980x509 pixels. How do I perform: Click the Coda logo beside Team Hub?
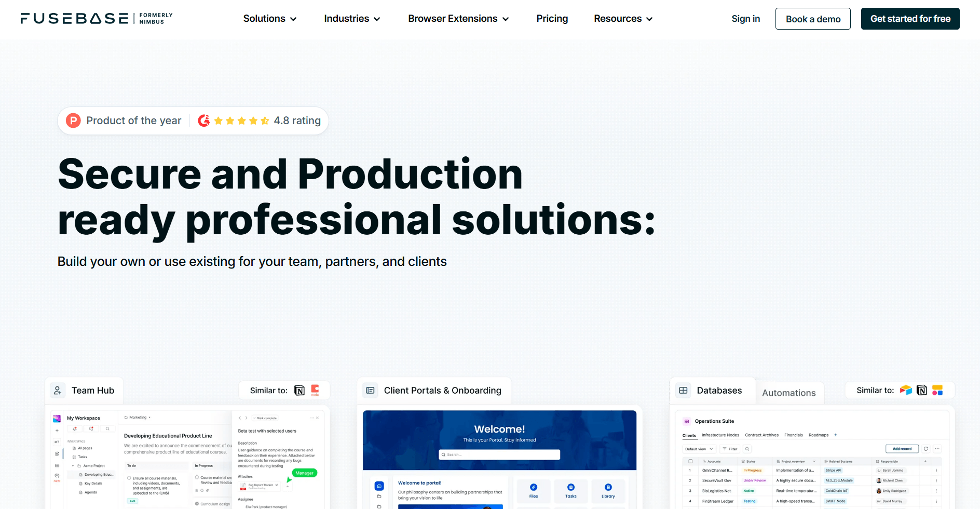315,390
